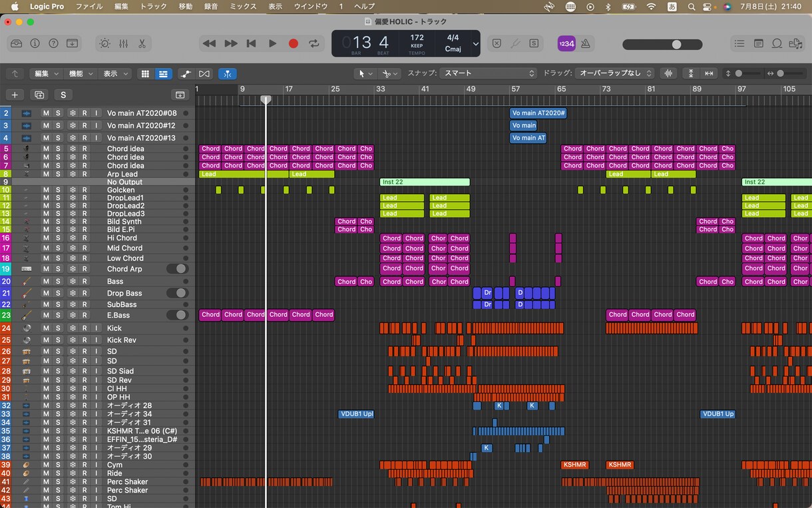
Task: Open the 機能 dropdown menu
Action: (81, 73)
